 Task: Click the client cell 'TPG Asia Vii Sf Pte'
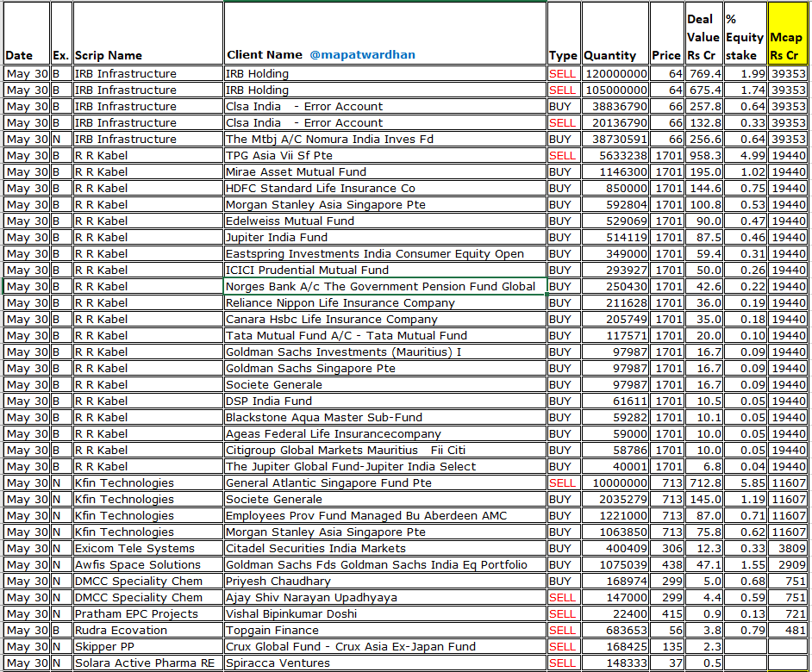click(385, 155)
